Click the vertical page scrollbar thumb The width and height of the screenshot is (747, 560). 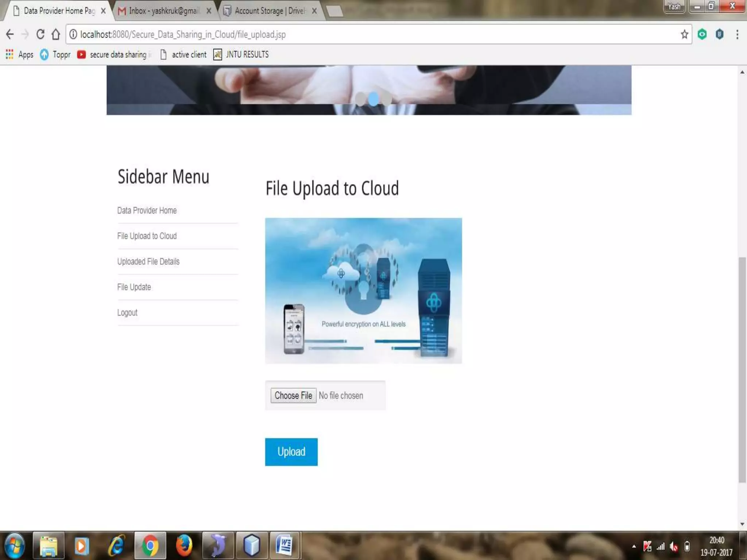[742, 368]
